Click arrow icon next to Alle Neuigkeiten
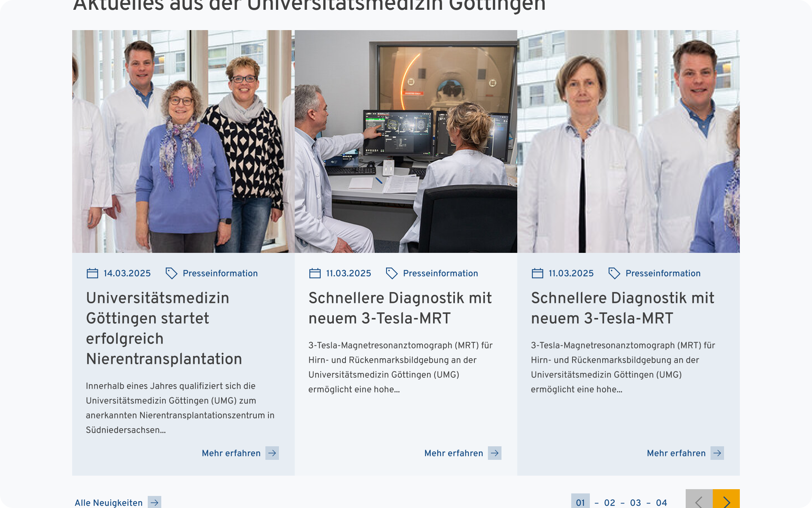This screenshot has width=812, height=508. 154,502
